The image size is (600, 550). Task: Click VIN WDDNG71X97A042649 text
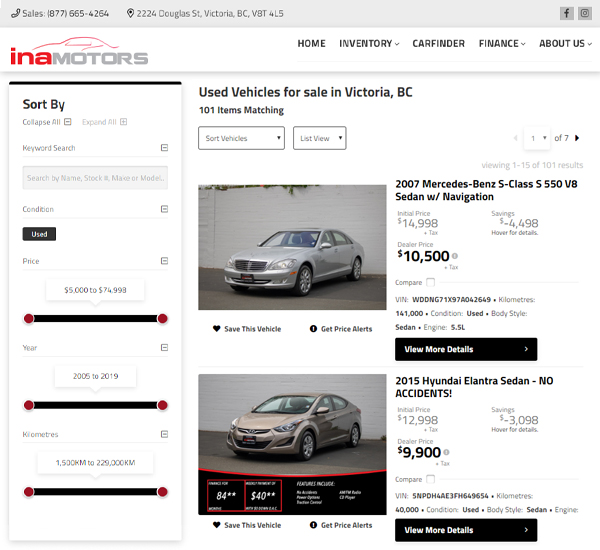[452, 299]
